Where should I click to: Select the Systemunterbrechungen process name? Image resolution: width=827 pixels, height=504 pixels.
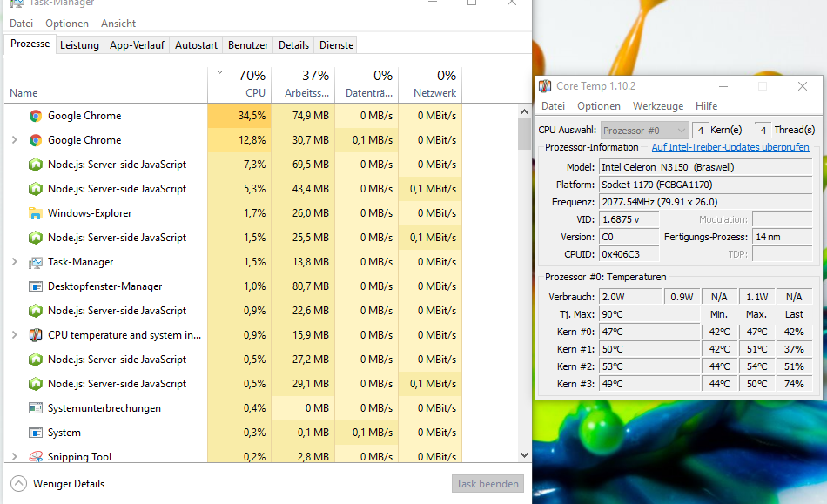104,408
